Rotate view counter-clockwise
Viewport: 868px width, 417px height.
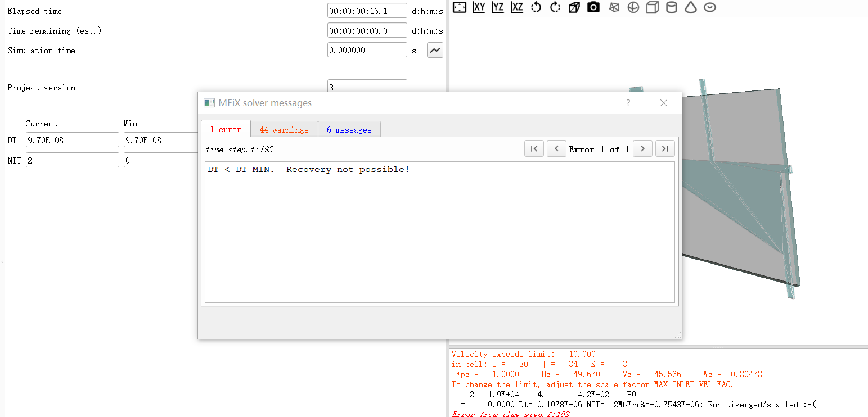[536, 7]
